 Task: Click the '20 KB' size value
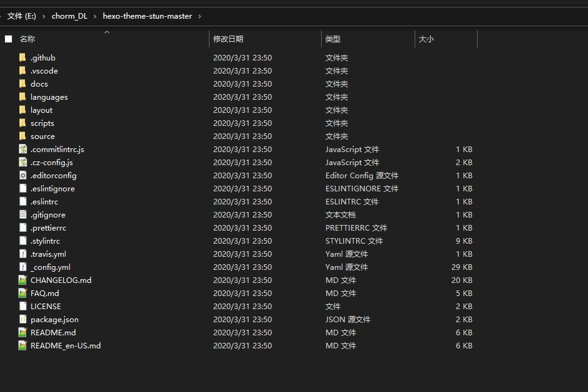click(461, 280)
